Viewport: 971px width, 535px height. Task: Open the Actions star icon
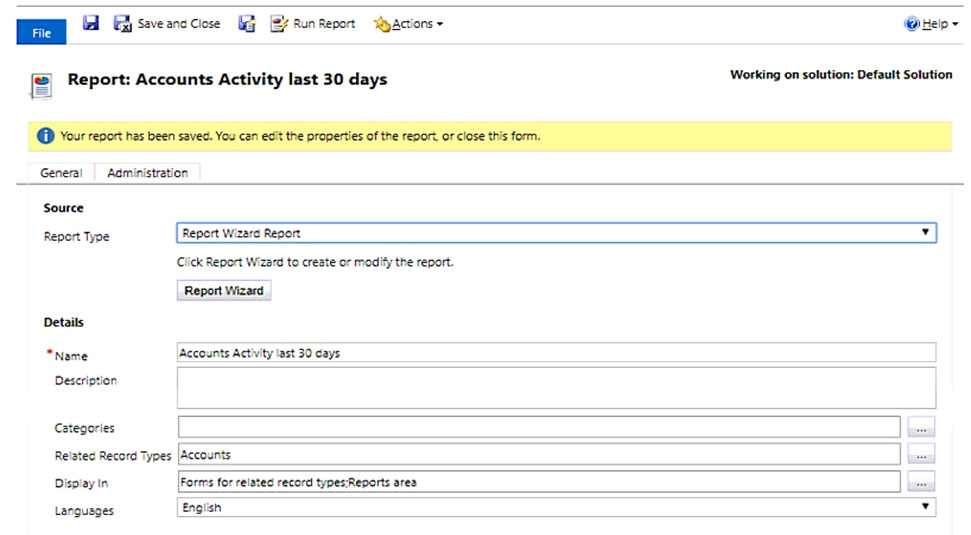pos(381,24)
